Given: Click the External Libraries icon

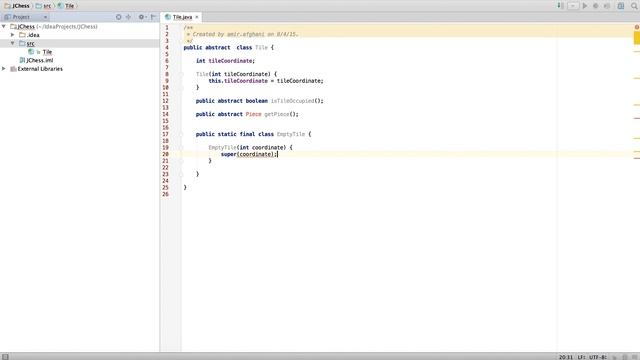Looking at the screenshot, I should [13, 69].
